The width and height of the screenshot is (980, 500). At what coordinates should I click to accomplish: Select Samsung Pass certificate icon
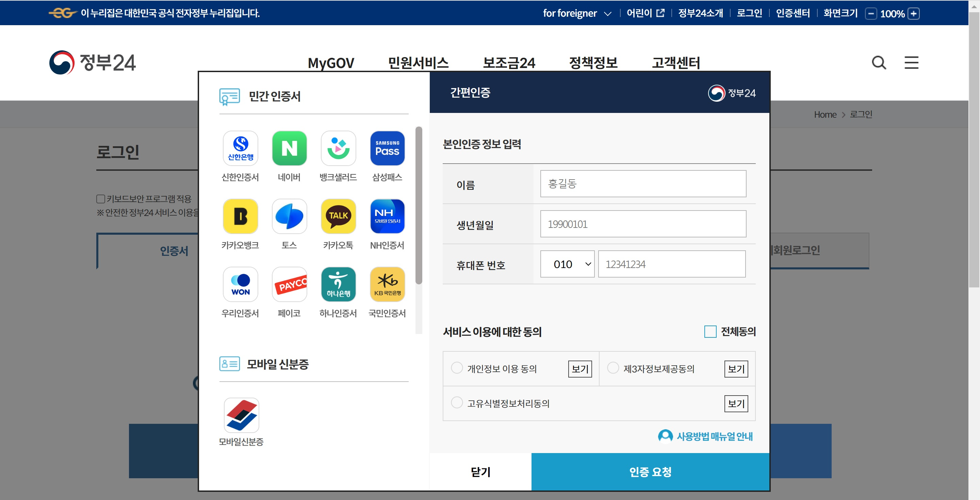(387, 148)
